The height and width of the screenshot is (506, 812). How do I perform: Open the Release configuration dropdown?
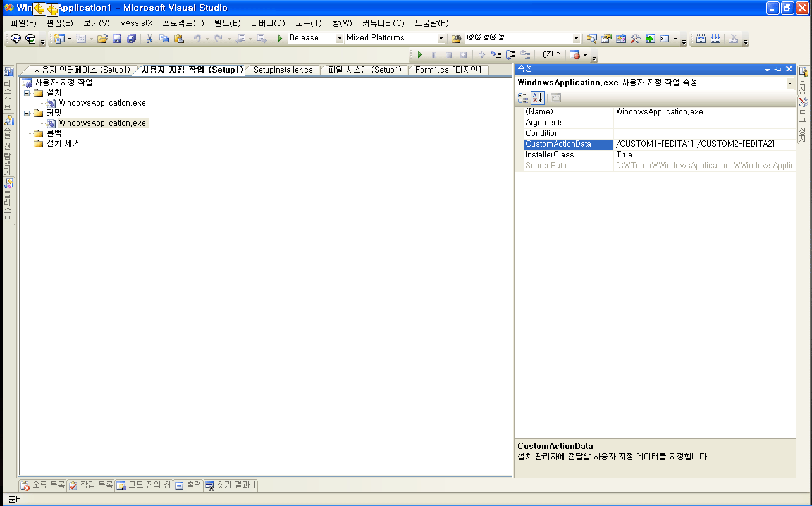coord(340,39)
